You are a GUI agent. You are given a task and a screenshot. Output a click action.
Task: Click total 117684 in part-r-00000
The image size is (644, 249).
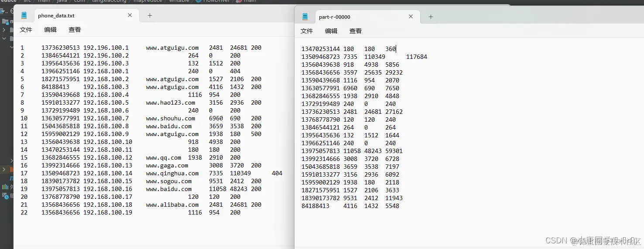tap(417, 57)
